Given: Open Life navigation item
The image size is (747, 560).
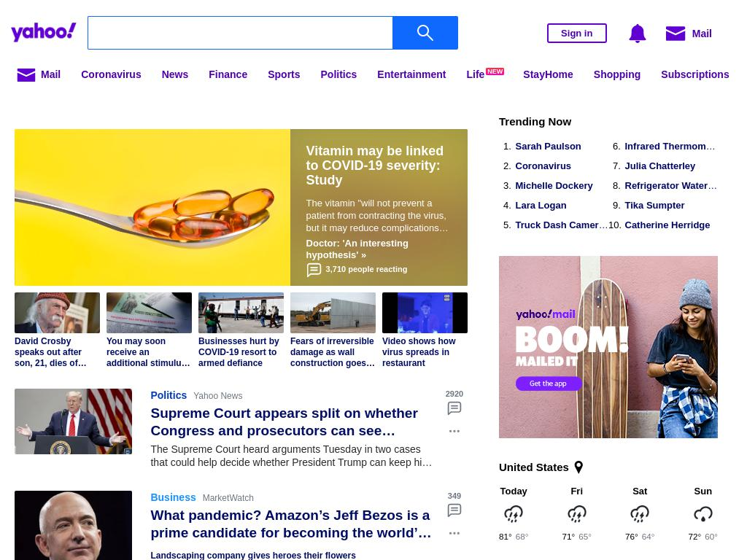Looking at the screenshot, I should (x=476, y=75).
